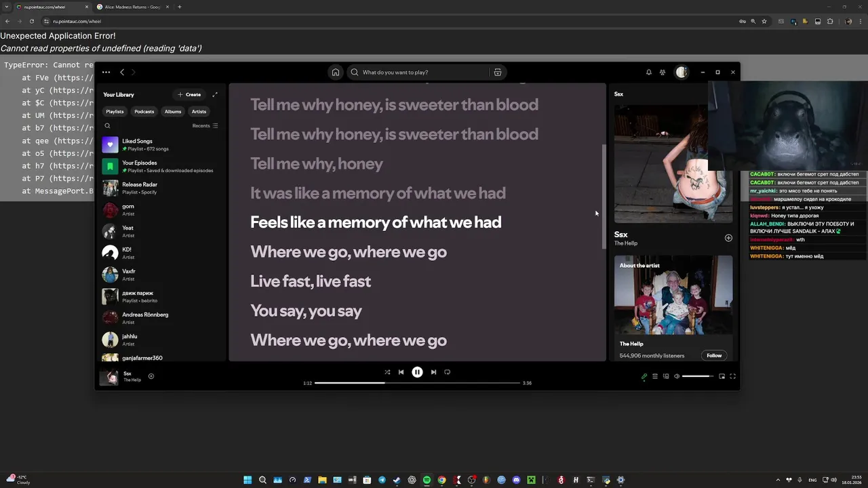868x488 pixels.
Task: Jump to lyric 'You say, you say'
Action: 306,311
